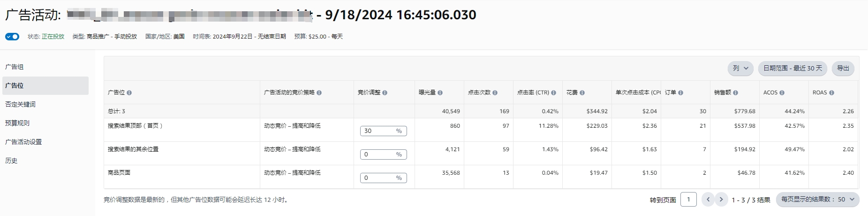
Task: Click info icon next to 广告位 header
Action: pyautogui.click(x=129, y=93)
